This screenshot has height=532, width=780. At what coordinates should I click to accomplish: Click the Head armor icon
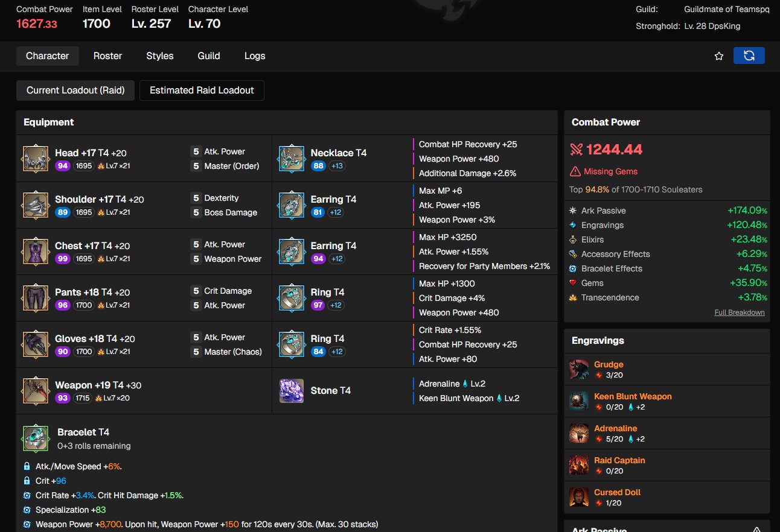pyautogui.click(x=36, y=159)
